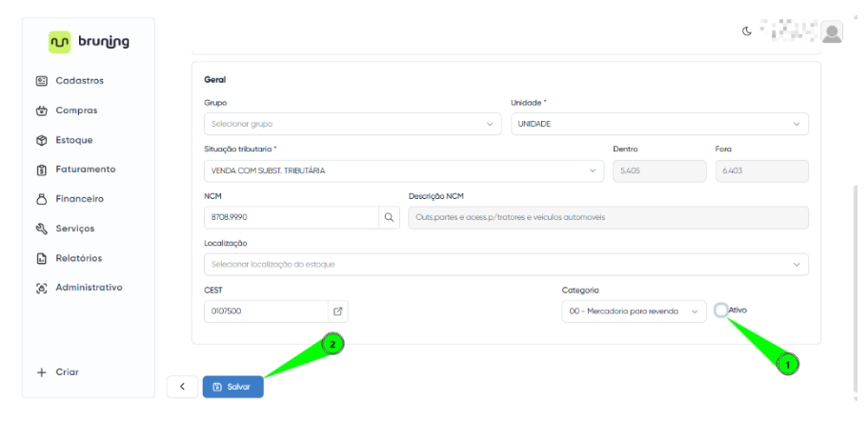Click the plus icon beside Criar
868x421 pixels.
click(41, 372)
